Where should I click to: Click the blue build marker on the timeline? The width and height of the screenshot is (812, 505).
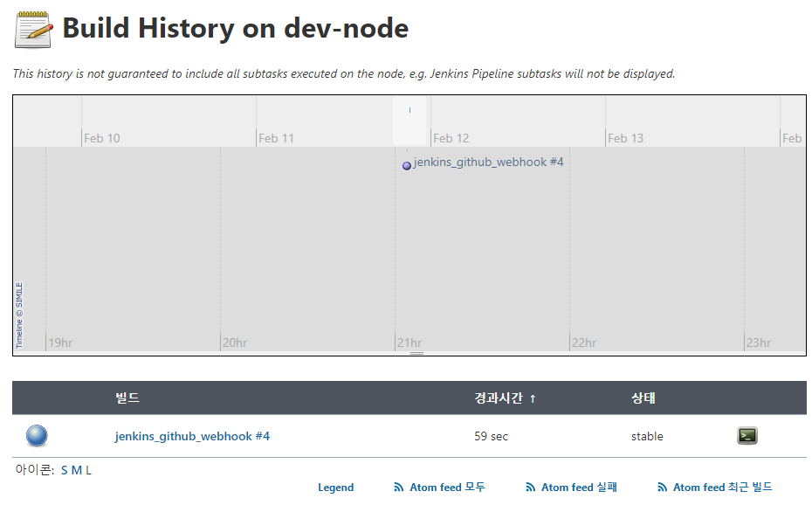point(407,166)
